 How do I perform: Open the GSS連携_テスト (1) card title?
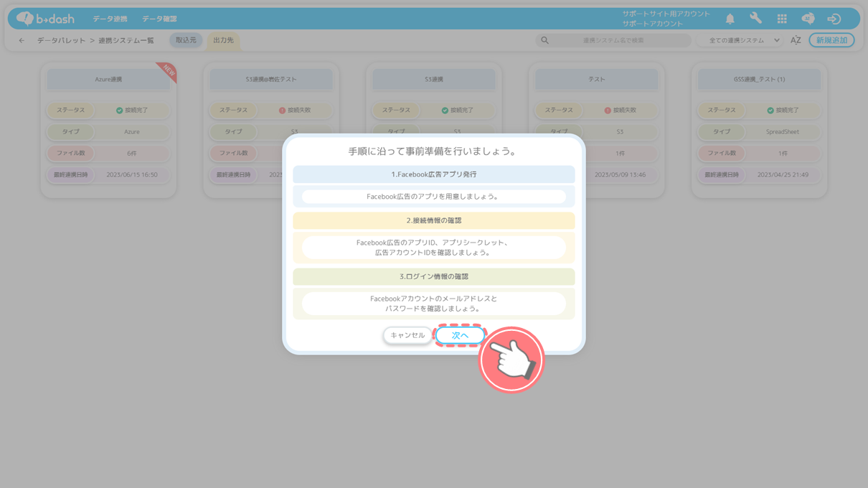tap(759, 79)
